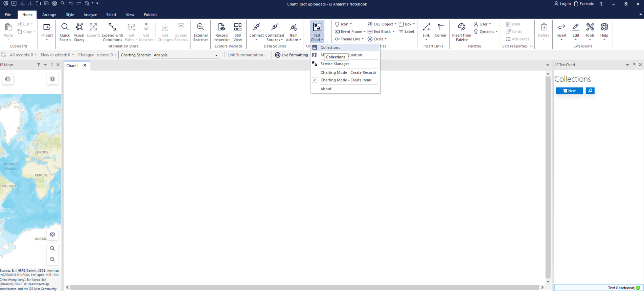Click the horizontal chart scrollbar
This screenshot has height=291, width=644.
coord(304,287)
